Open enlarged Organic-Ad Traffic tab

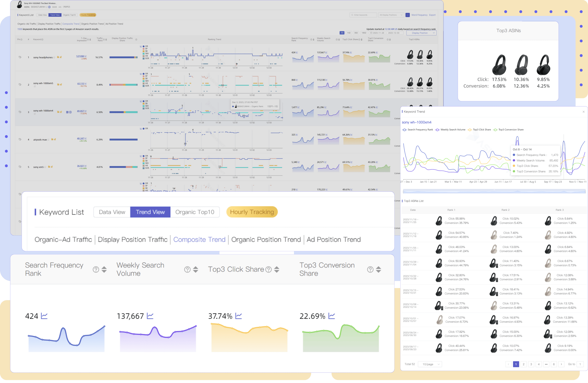(x=63, y=240)
